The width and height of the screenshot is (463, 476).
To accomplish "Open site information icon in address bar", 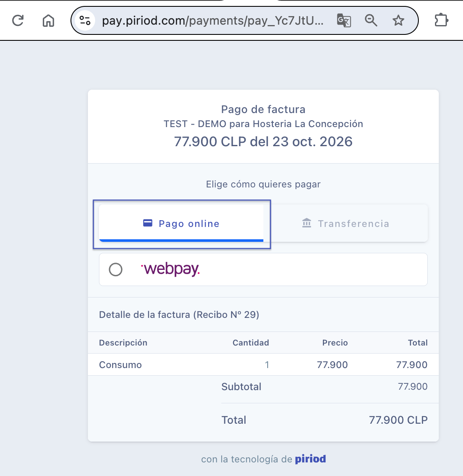I will point(85,21).
